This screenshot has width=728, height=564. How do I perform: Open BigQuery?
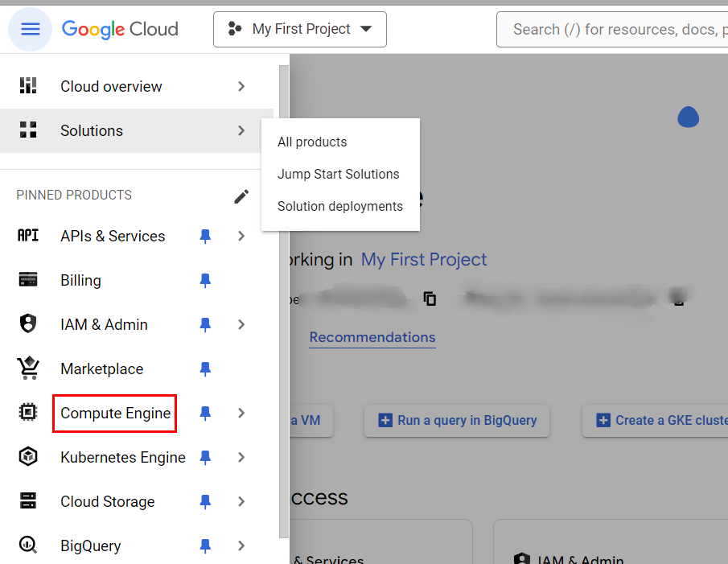click(x=91, y=545)
